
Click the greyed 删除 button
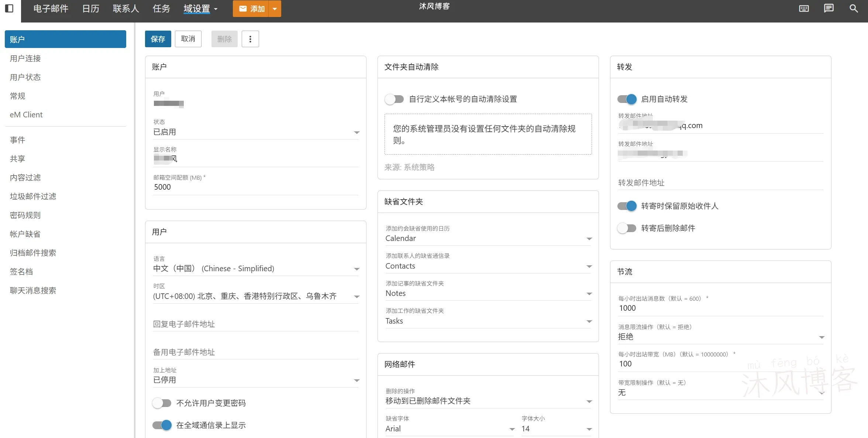point(224,39)
